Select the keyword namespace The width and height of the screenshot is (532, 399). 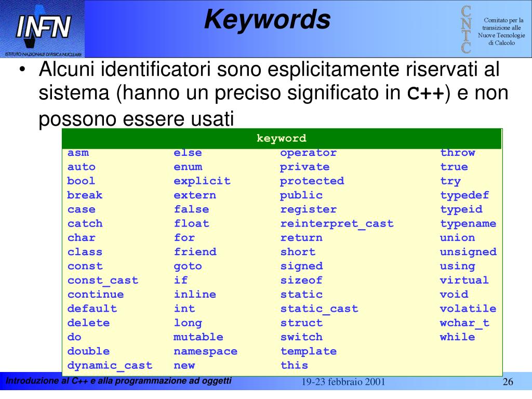206,352
